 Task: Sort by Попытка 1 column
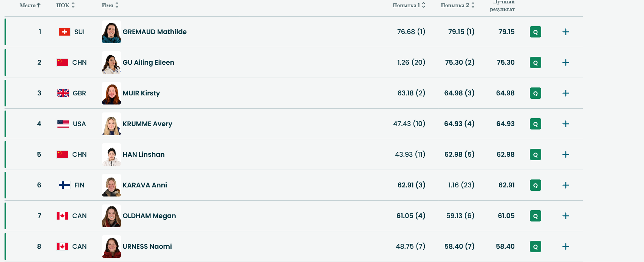click(409, 5)
